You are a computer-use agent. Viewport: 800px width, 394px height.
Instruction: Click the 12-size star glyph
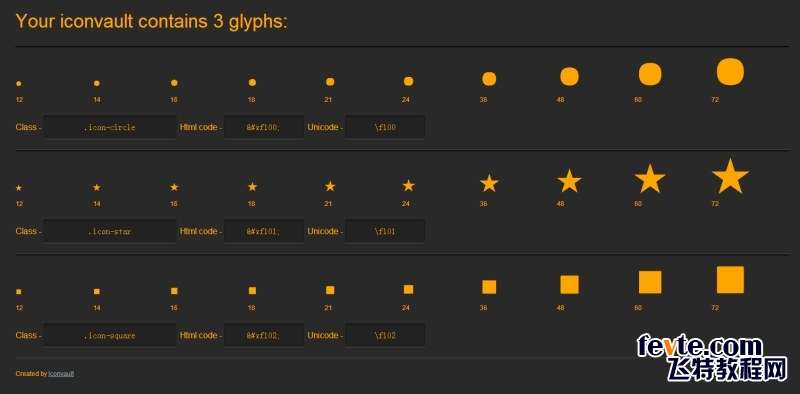(19, 188)
